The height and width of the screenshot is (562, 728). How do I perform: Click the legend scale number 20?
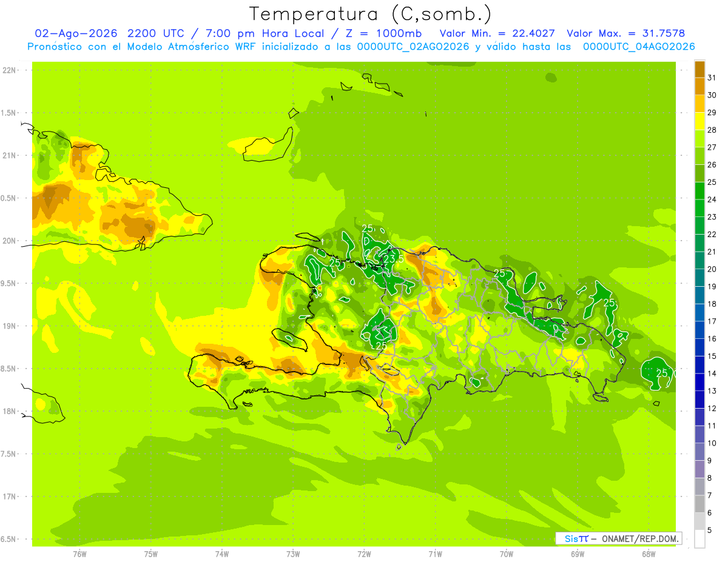[x=712, y=269]
